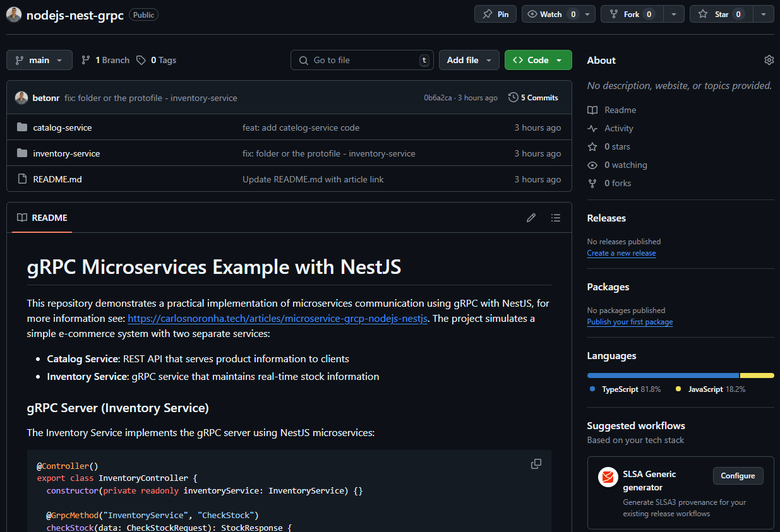Open the 1 Branch link

click(x=105, y=60)
